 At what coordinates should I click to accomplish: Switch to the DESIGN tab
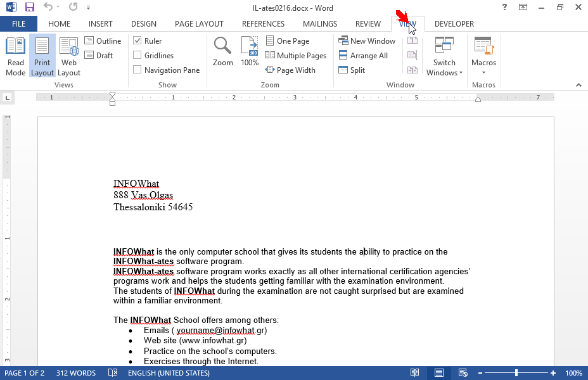pyautogui.click(x=144, y=24)
